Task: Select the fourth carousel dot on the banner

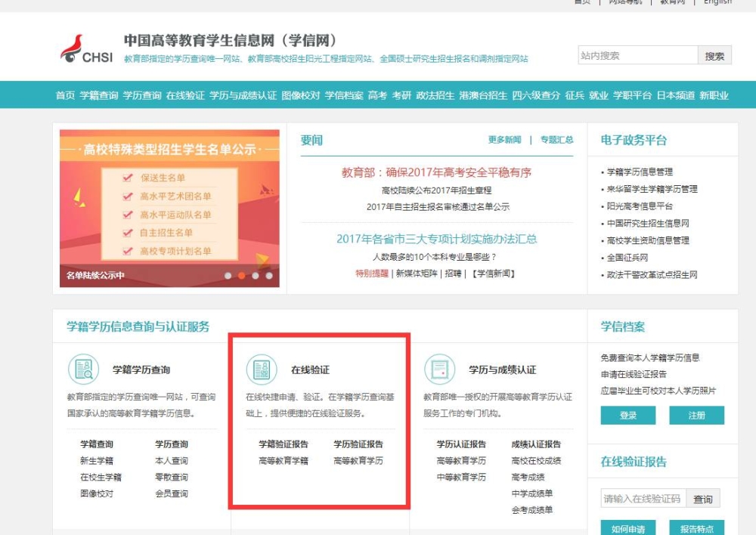Action: coord(269,276)
